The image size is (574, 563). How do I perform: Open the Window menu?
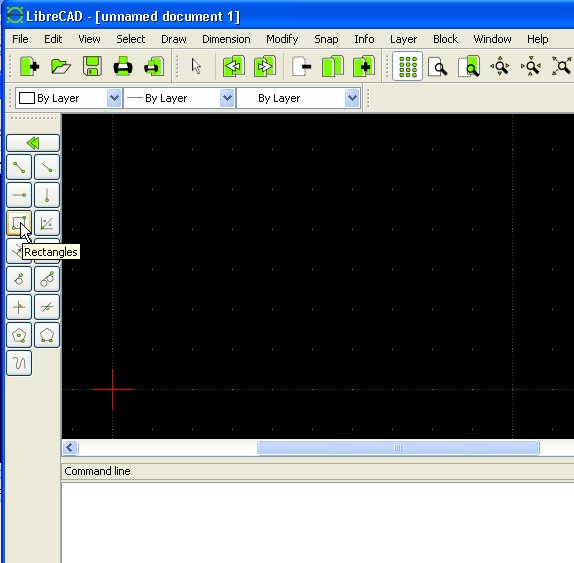click(x=492, y=39)
